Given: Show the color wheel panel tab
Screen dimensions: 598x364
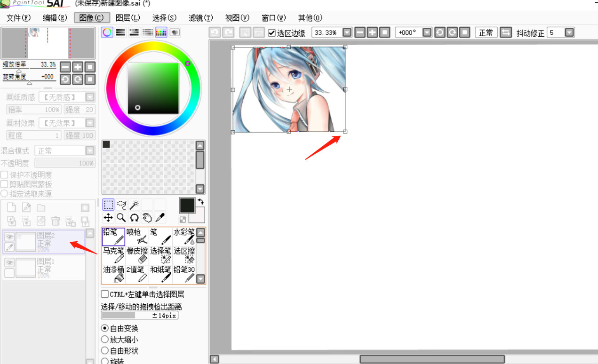Looking at the screenshot, I should (x=107, y=32).
